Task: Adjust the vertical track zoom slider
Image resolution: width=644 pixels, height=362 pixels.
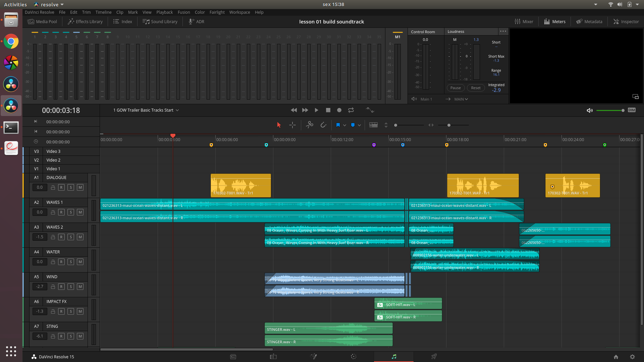Action: click(409, 125)
